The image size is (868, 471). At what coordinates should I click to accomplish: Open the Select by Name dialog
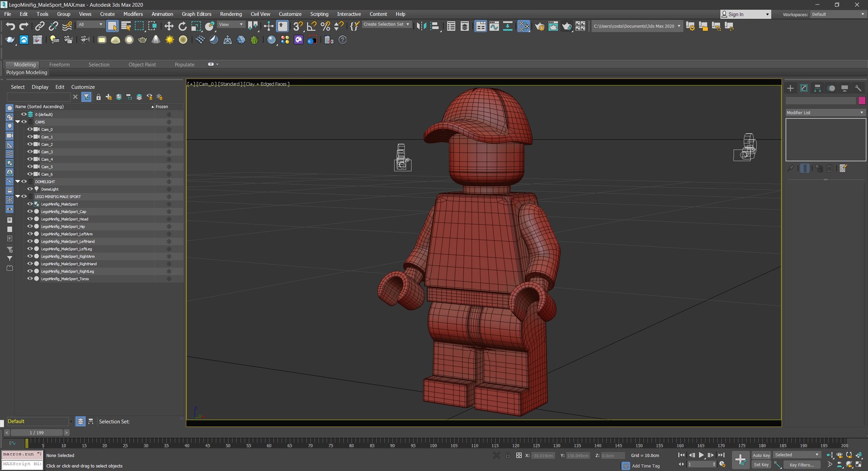click(x=126, y=26)
